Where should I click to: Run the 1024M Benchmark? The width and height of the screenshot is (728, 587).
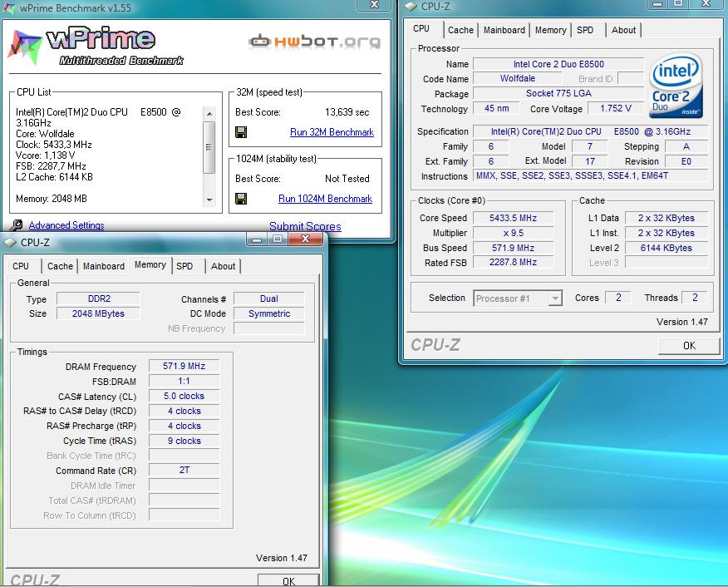326,199
